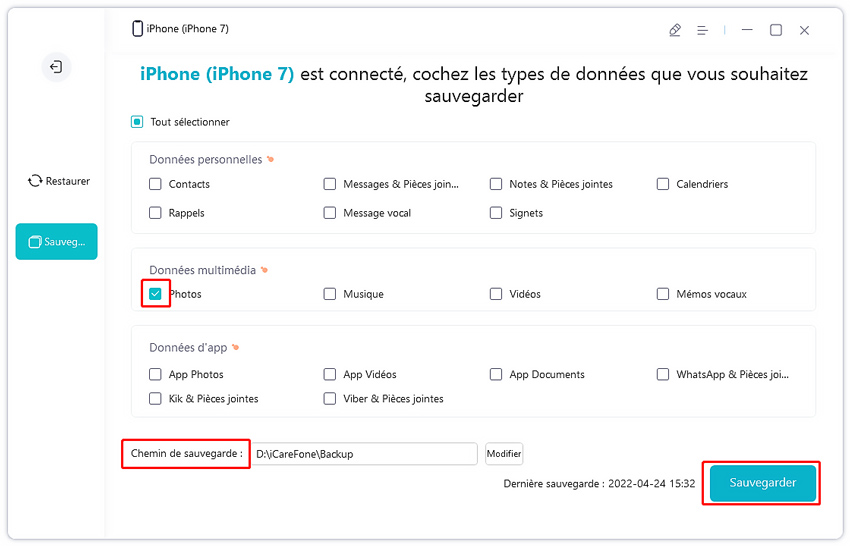
Task: Click the Sauvegarder button to start backup
Action: point(763,483)
